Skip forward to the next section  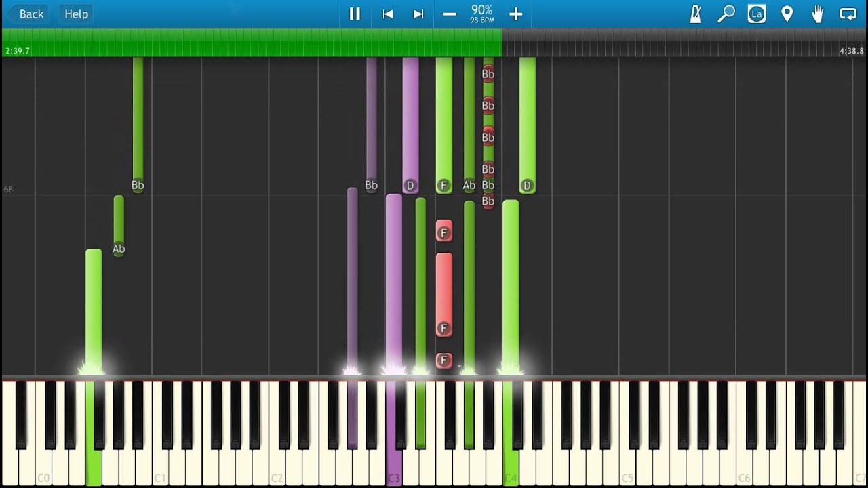(418, 14)
